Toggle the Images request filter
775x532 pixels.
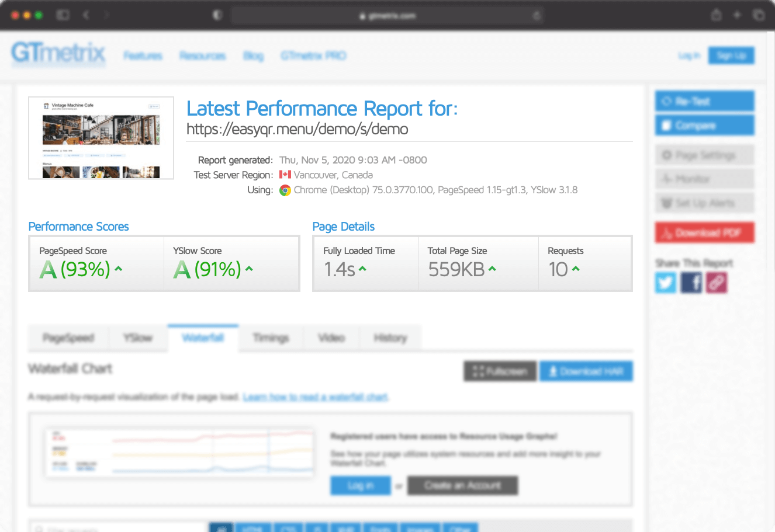tap(420, 528)
